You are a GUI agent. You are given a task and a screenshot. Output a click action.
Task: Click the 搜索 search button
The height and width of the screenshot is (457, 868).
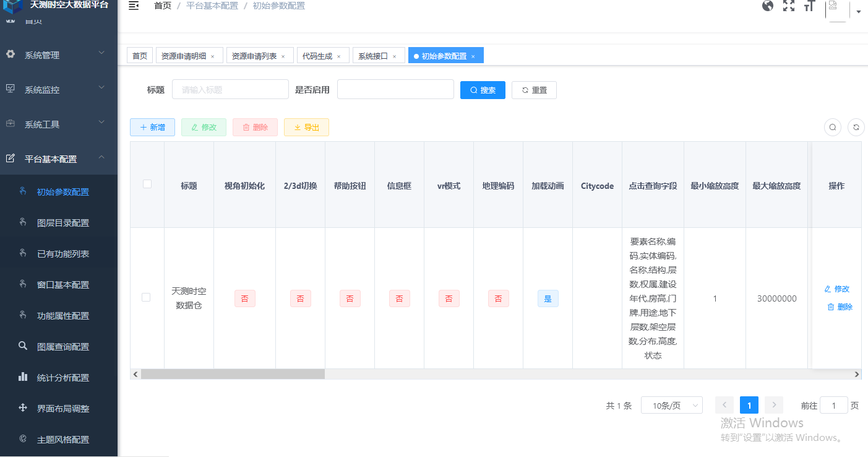483,90
